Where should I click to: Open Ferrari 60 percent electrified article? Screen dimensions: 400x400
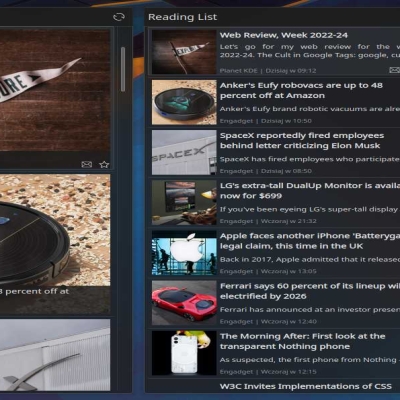[x=310, y=291]
